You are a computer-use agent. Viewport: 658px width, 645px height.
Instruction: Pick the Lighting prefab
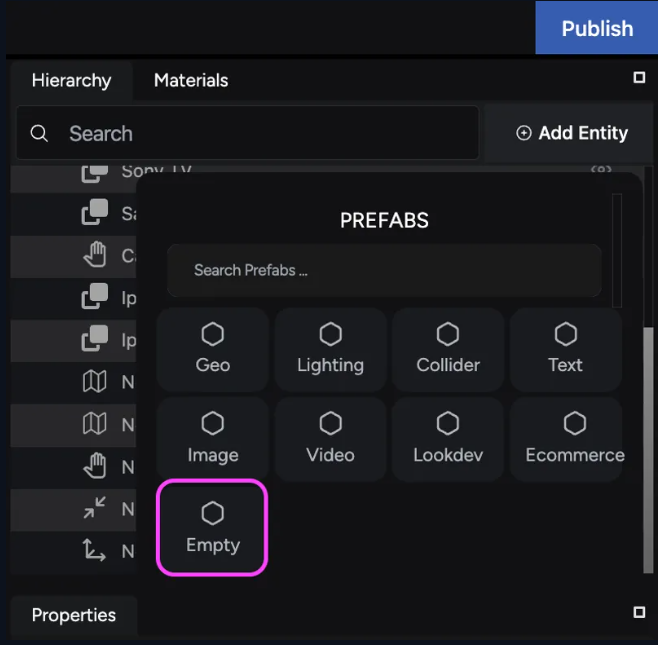(x=330, y=350)
